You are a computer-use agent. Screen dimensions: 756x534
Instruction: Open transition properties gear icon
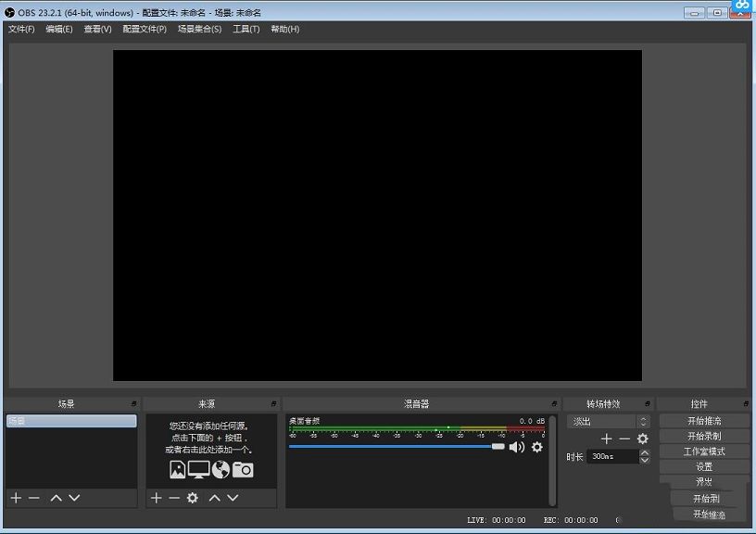point(642,439)
